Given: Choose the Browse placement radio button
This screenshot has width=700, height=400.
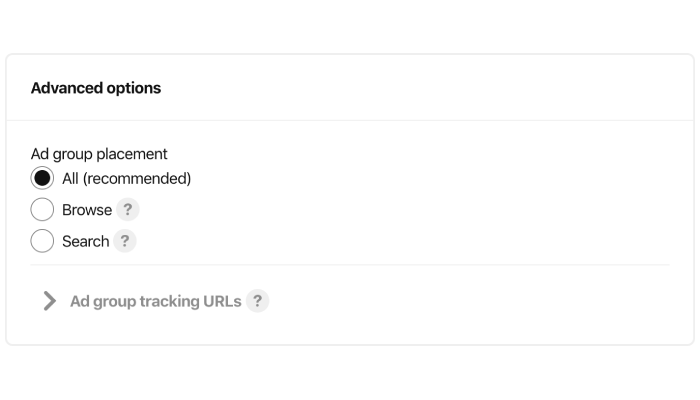Looking at the screenshot, I should coord(42,209).
